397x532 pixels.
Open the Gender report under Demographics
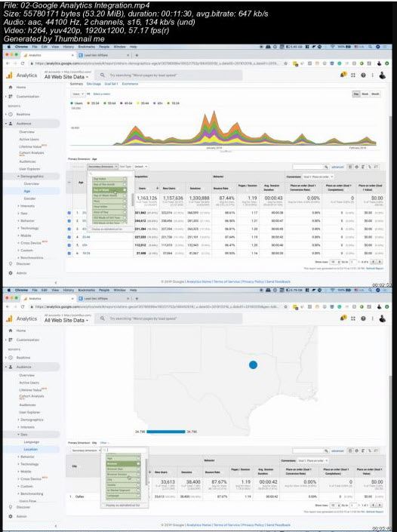(x=30, y=198)
